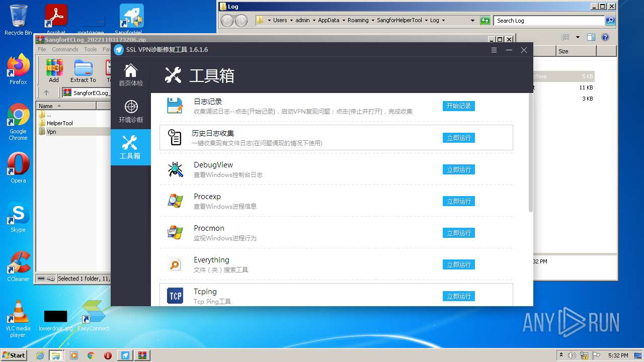Viewport: 644px width, 362px height.
Task: Open Skype desktop shortcut
Action: point(18,217)
